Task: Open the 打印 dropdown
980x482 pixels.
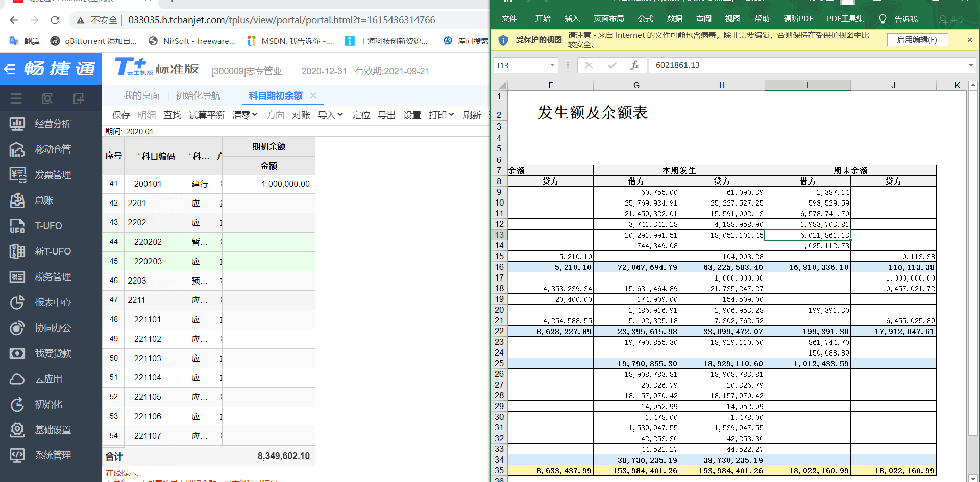Action: (442, 115)
